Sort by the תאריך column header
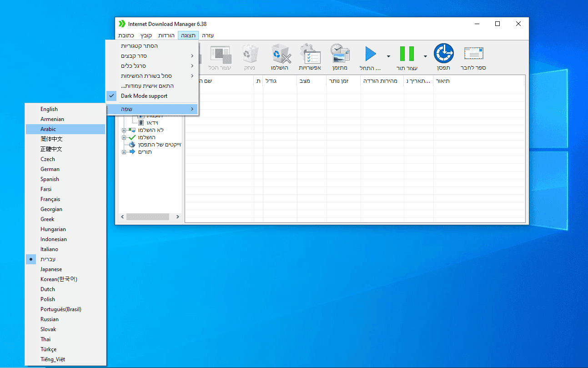The width and height of the screenshot is (588, 368). [x=419, y=81]
